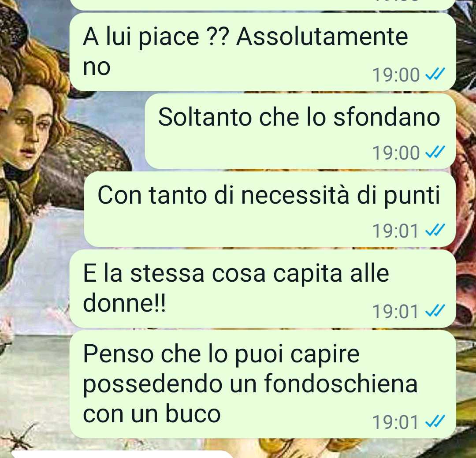Tap the word 'fondoschiena' in the last message
Screen dimensions: 476x458
click(341, 384)
